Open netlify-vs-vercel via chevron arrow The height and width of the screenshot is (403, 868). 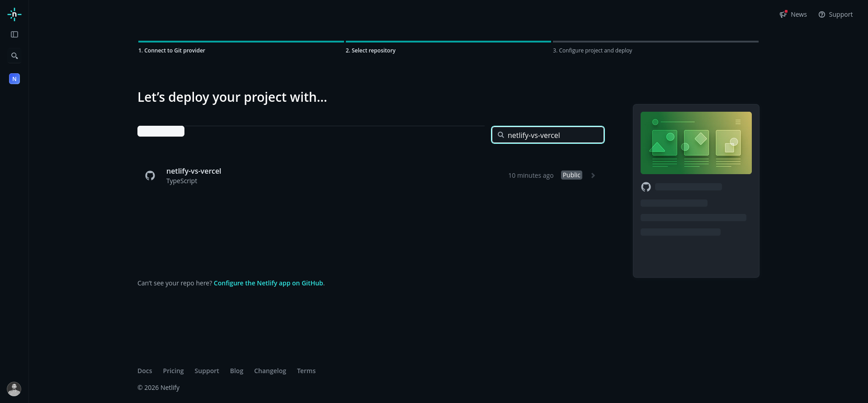593,175
